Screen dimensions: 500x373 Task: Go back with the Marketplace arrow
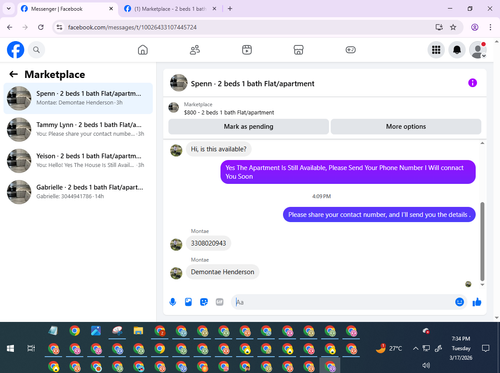point(13,74)
